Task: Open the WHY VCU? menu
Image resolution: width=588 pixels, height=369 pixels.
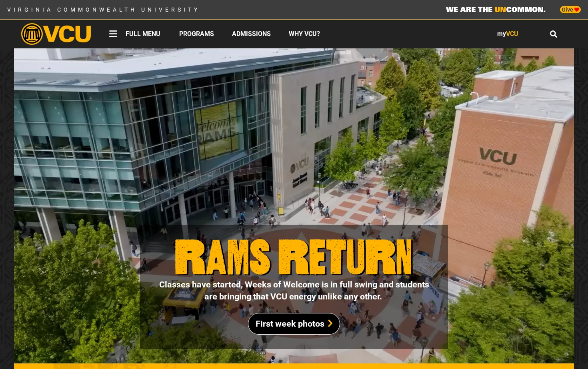Action: (x=304, y=34)
